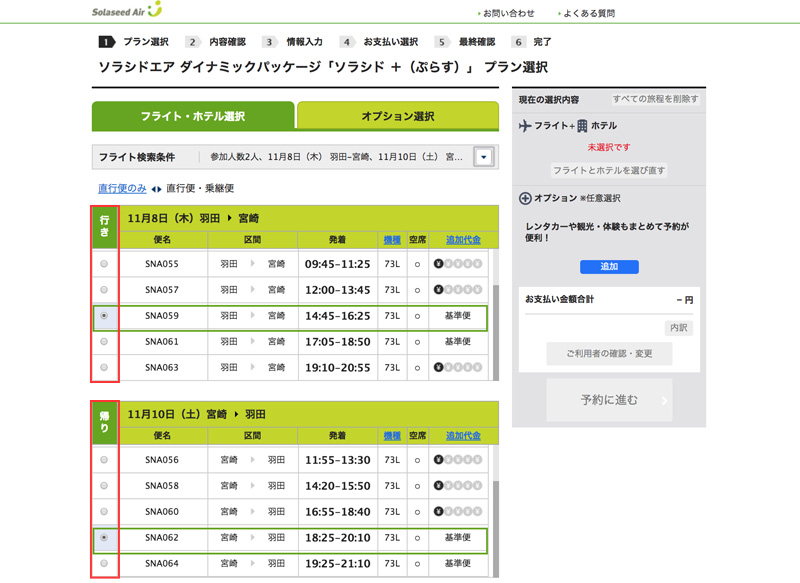Click 73L aircraft type for SNA057
The image size is (800, 583).
click(x=392, y=290)
